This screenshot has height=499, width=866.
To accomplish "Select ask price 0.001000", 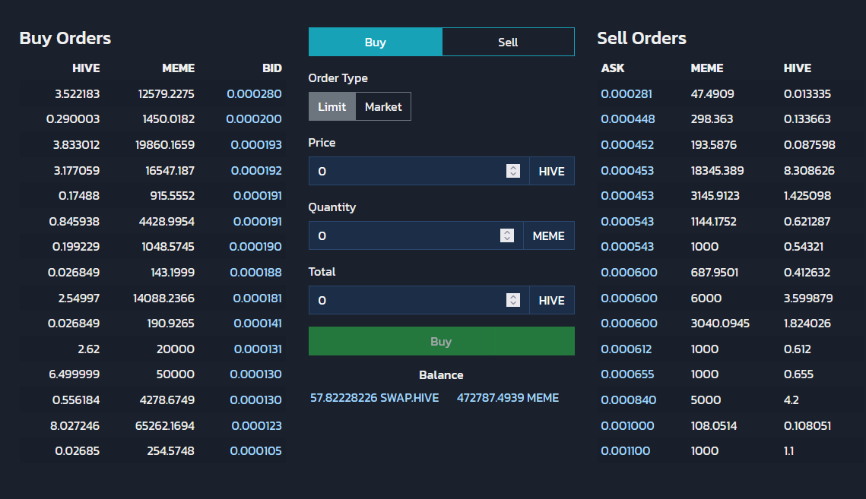I will (x=627, y=426).
